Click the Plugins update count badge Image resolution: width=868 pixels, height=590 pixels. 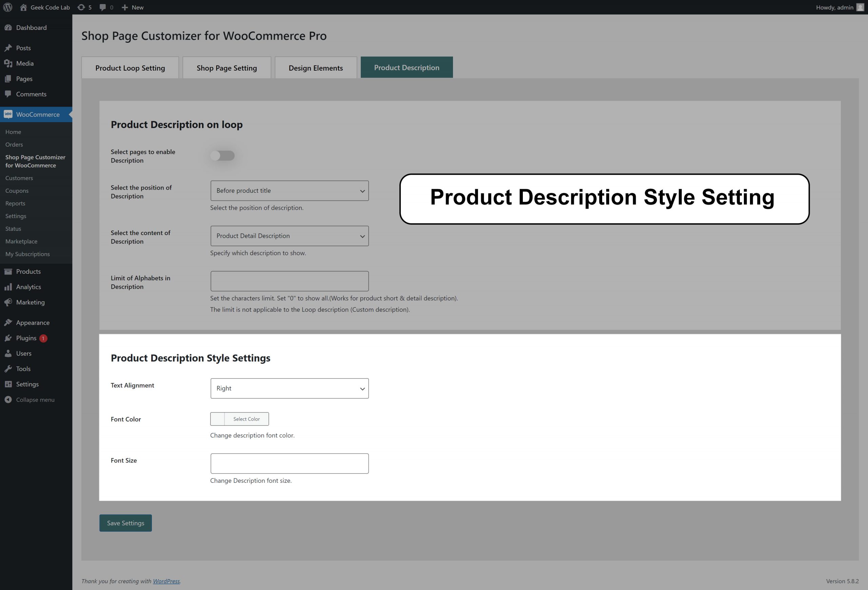(43, 338)
